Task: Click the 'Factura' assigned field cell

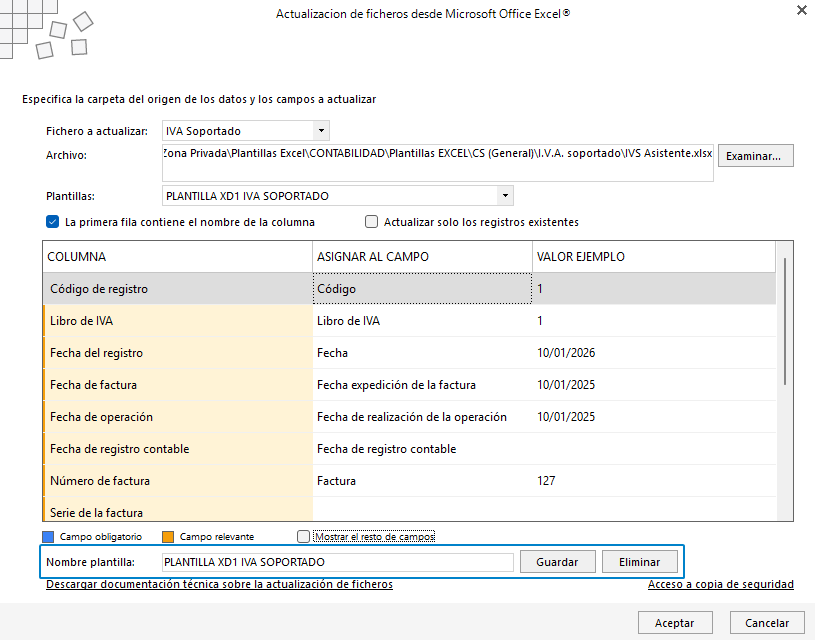Action: point(422,481)
